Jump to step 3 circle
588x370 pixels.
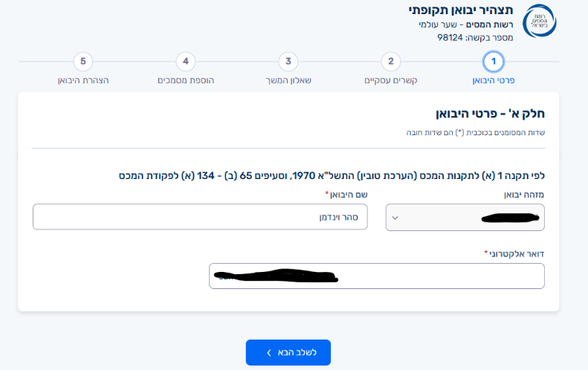(x=288, y=62)
